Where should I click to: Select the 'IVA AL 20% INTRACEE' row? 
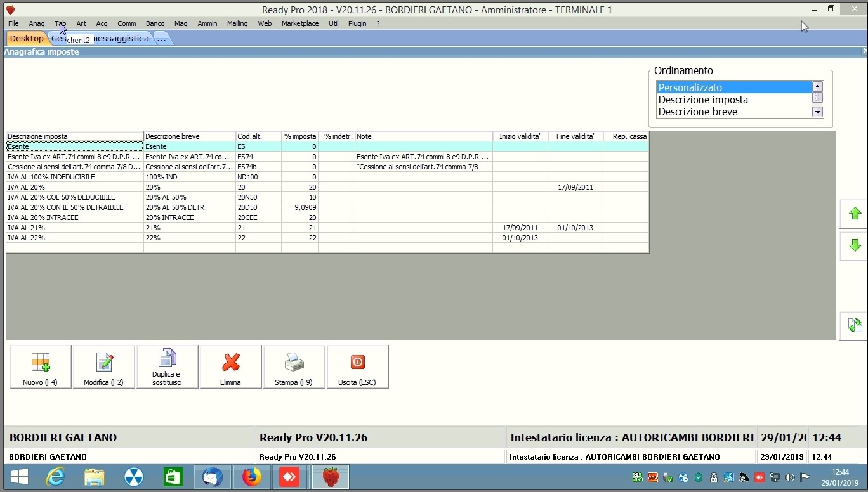(x=327, y=217)
